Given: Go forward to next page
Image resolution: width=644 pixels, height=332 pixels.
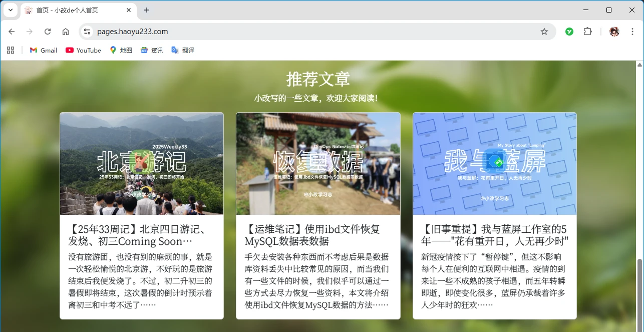Looking at the screenshot, I should pos(30,32).
